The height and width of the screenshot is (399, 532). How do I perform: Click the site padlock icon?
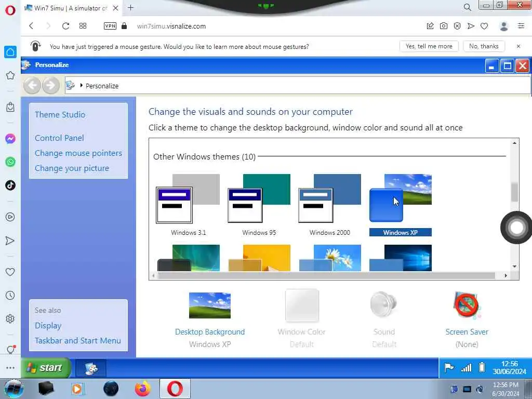click(124, 26)
